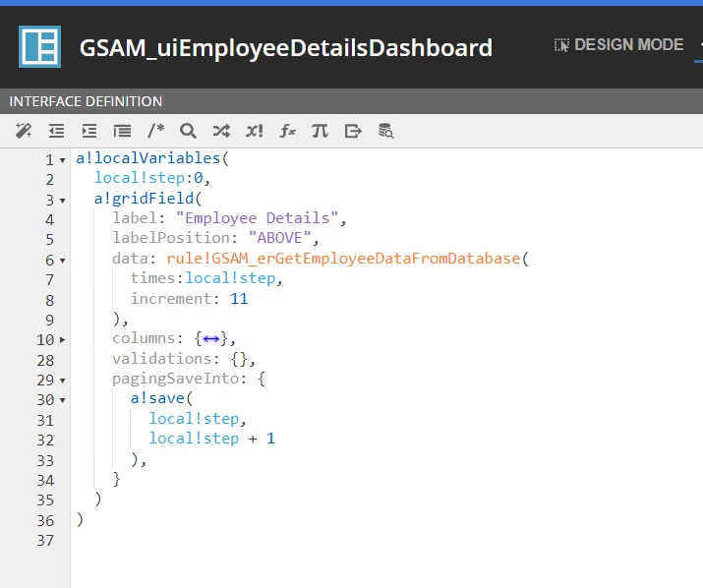Image resolution: width=703 pixels, height=588 pixels.
Task: Collapse code fold arrow at line 1
Action: click(62, 160)
